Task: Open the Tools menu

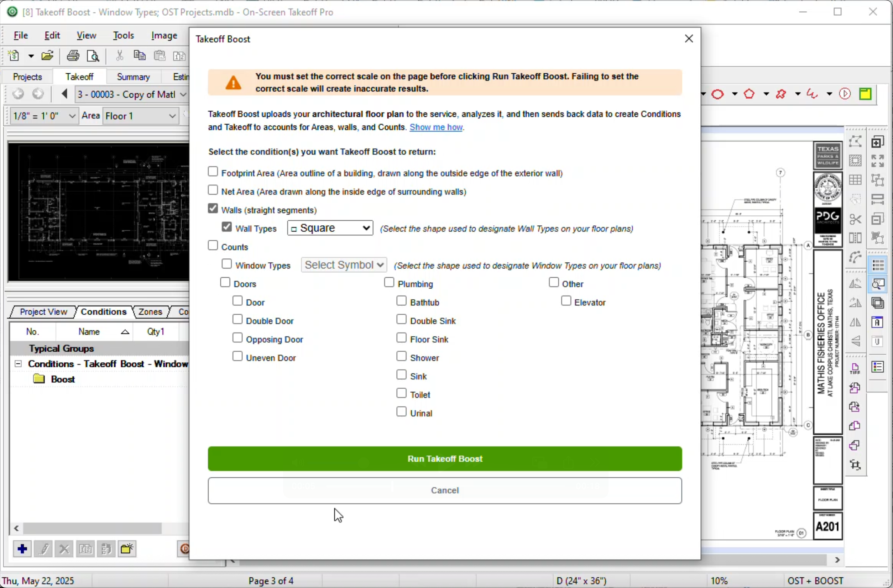Action: click(123, 35)
